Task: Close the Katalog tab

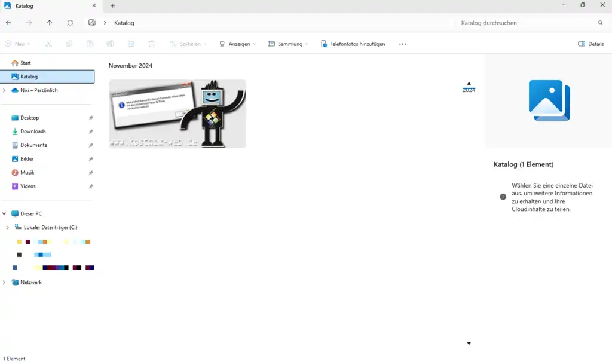Action: 94,5
